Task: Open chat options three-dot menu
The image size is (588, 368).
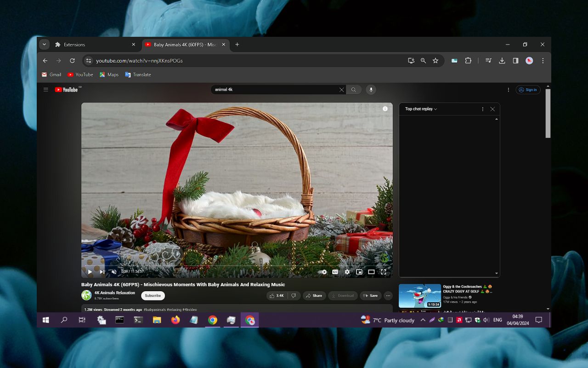Action: (x=483, y=109)
